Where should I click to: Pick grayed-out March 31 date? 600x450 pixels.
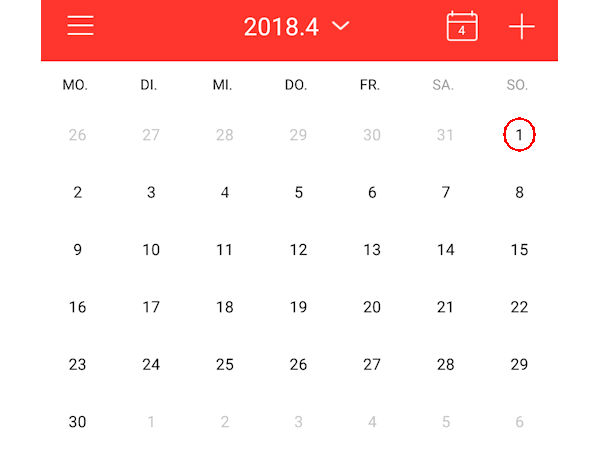445,135
